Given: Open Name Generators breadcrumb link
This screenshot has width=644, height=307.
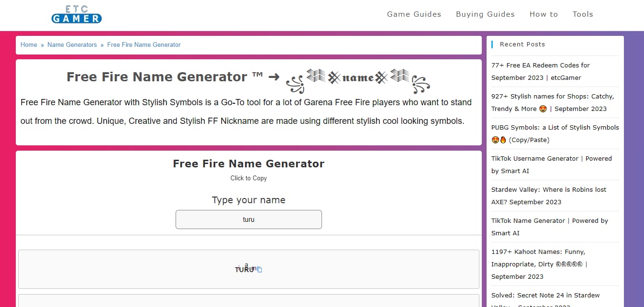Looking at the screenshot, I should (72, 44).
